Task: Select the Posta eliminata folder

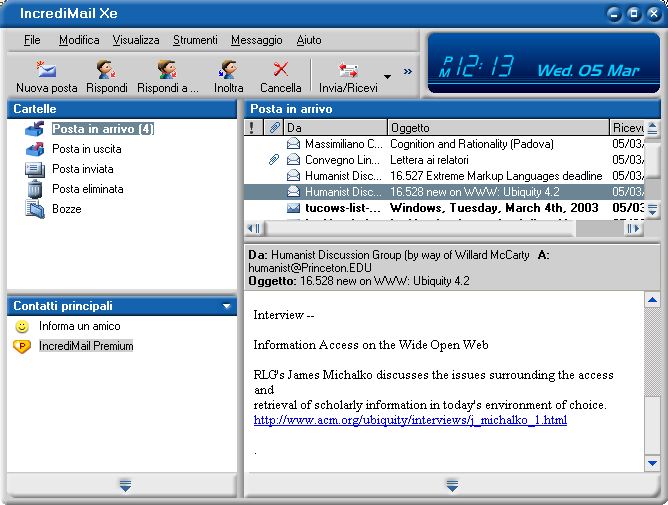Action: 88,189
